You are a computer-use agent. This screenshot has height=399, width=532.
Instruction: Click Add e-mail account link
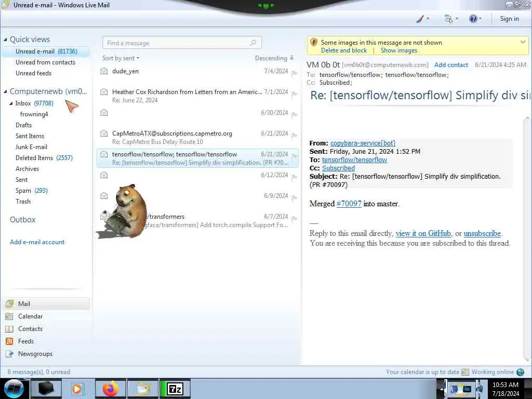point(37,242)
